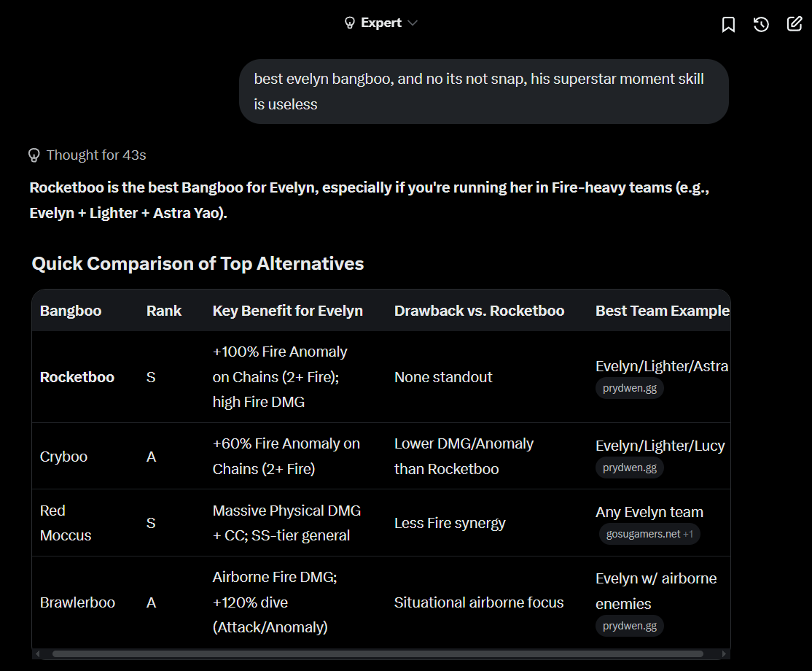Click 'Situational airborne focus' cell

tap(478, 602)
